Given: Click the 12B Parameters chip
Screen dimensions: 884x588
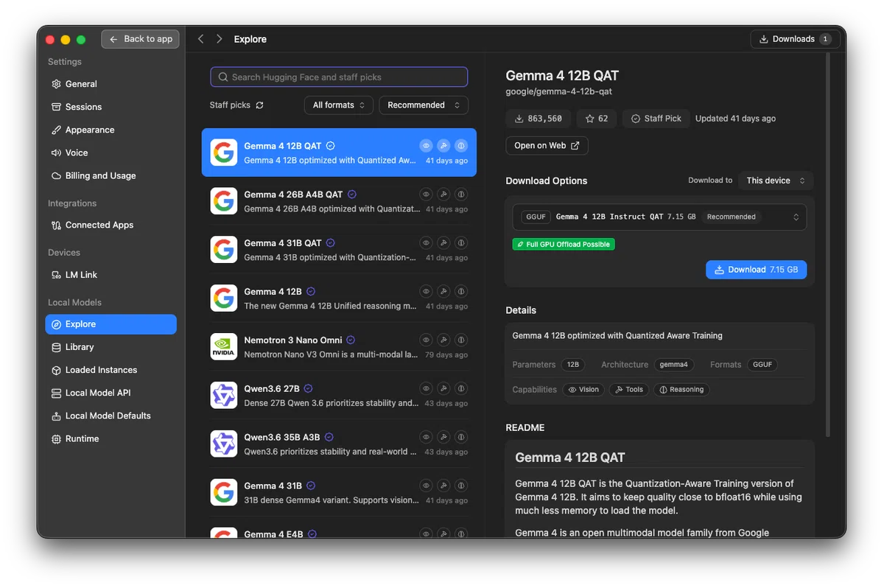Looking at the screenshot, I should point(572,365).
